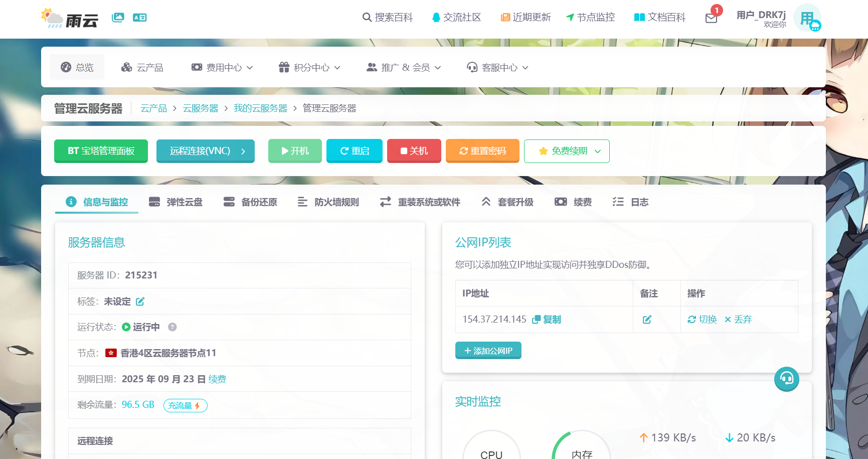868x459 pixels.
Task: Edit the IP remark note icon
Action: [647, 320]
